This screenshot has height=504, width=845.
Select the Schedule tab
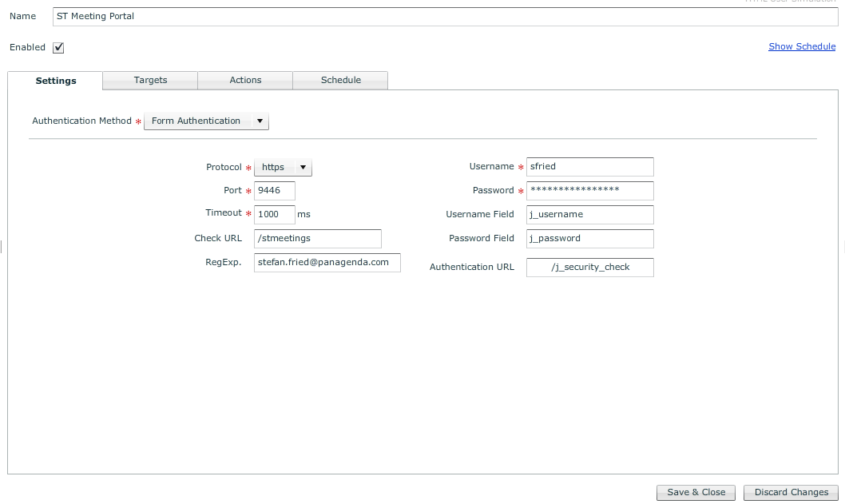click(x=341, y=80)
